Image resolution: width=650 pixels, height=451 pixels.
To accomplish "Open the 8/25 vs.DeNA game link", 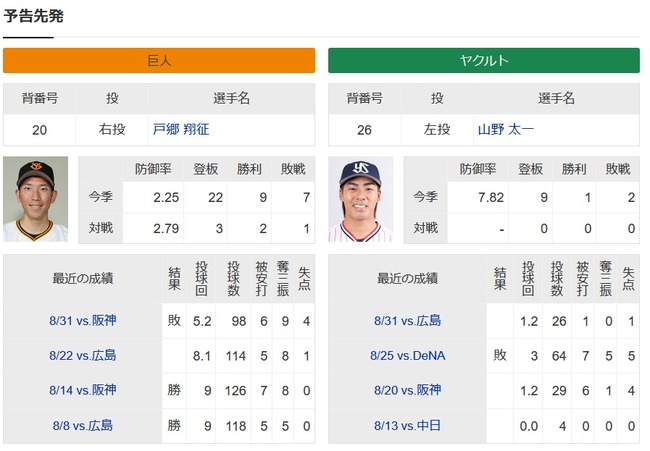I will click(407, 355).
